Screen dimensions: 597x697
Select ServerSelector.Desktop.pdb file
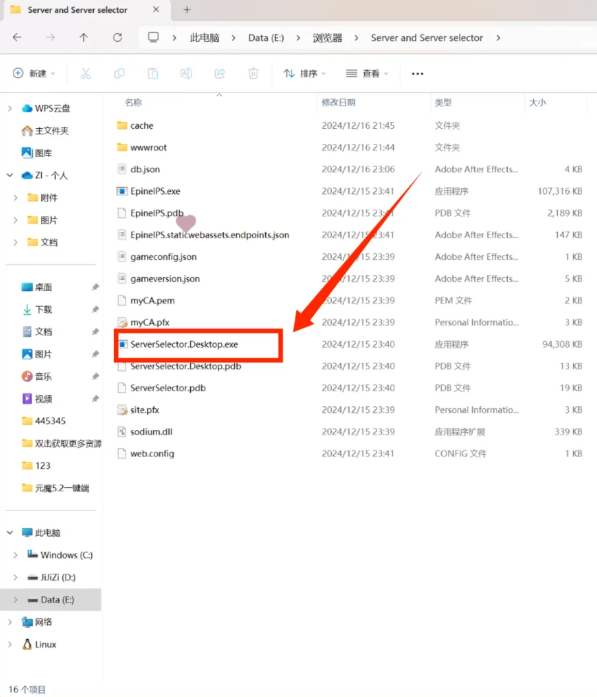pyautogui.click(x=185, y=366)
